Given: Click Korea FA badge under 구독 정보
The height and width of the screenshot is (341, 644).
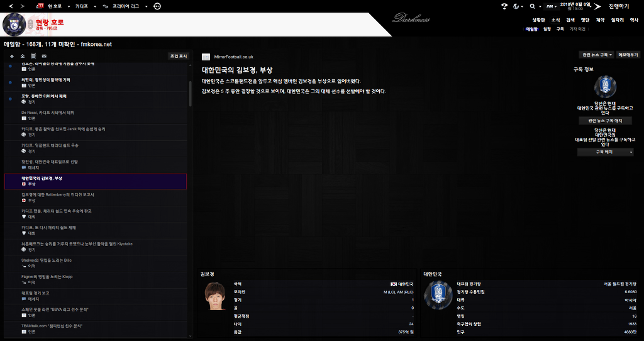Looking at the screenshot, I should [605, 87].
